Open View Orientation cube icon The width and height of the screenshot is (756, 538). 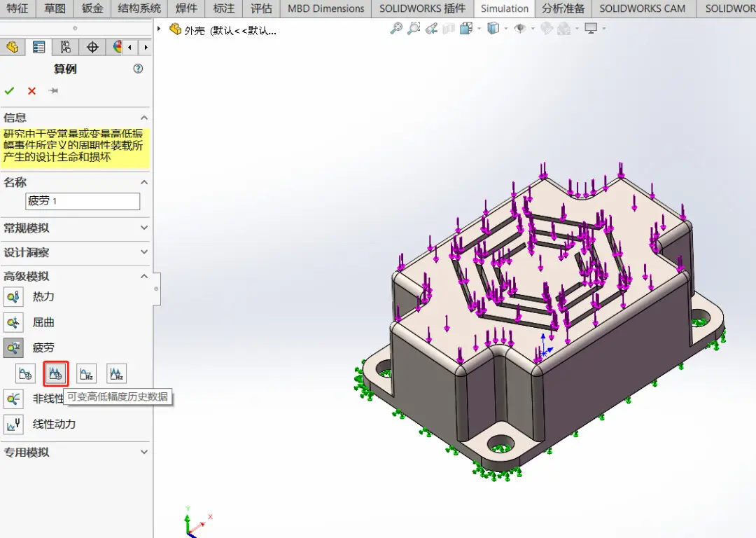[x=466, y=29]
